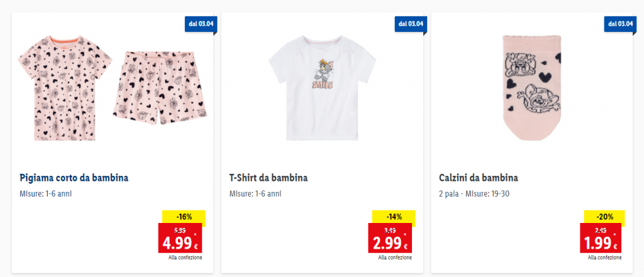Open the pink pajama set product image
Screen dimensions: 644x277
[x=113, y=88]
